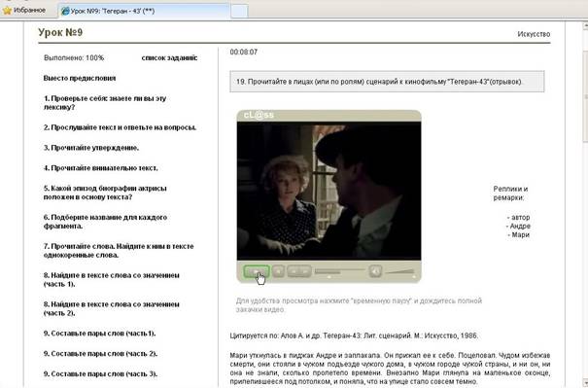Screen dimensions: 588x388
Task: Click the timer reading 00:08:07
Action: (244, 53)
